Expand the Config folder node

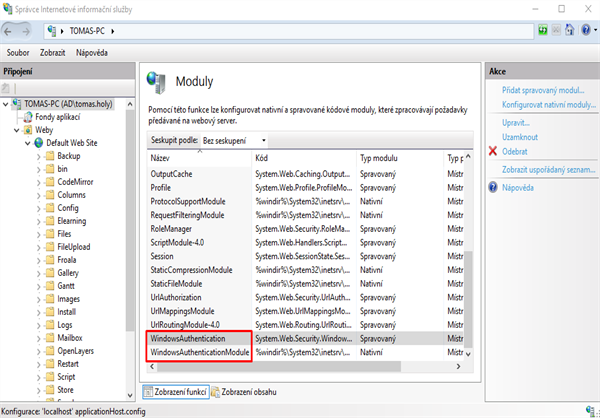tap(39, 209)
